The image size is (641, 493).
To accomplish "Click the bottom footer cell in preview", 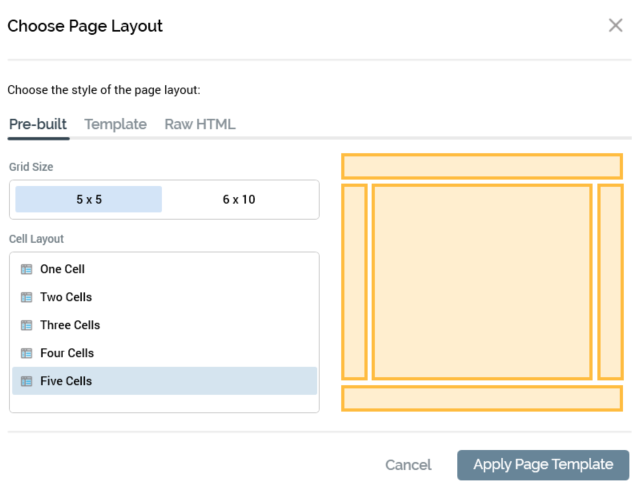I will pos(481,398).
